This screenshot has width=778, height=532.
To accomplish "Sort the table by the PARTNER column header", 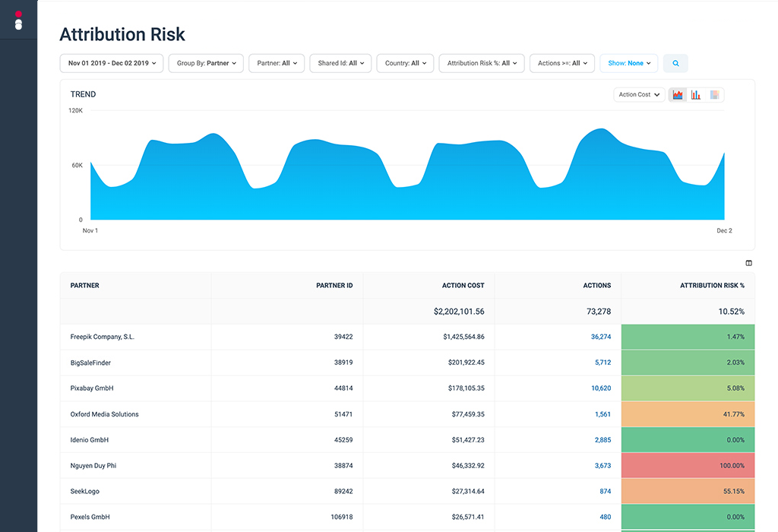I will (84, 286).
